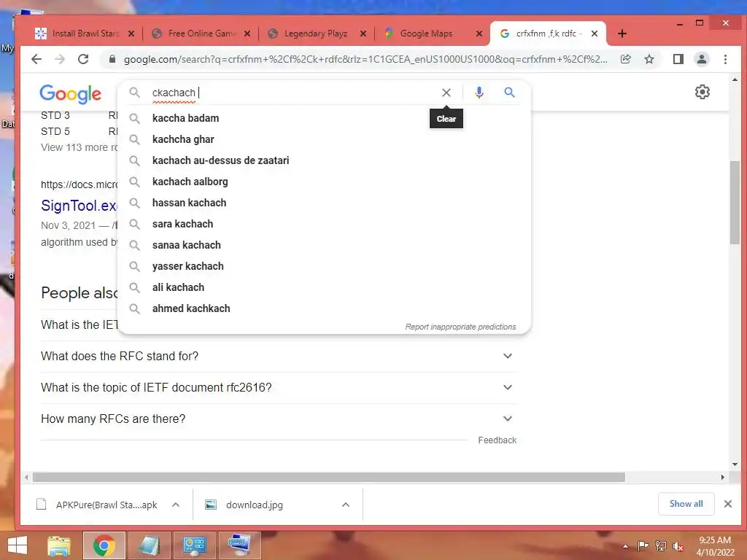Choose suggestion 'ali kachach'

click(324, 287)
